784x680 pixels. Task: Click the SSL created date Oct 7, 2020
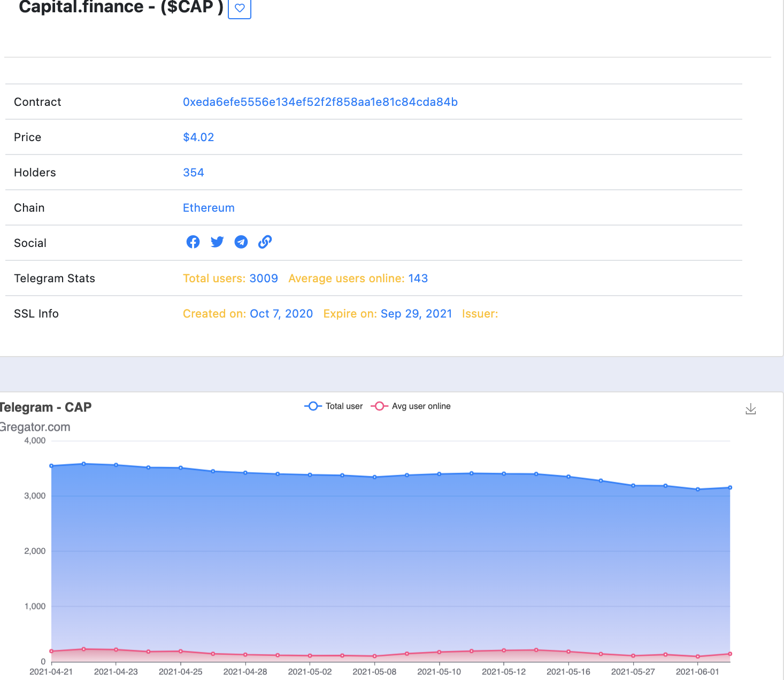point(281,314)
